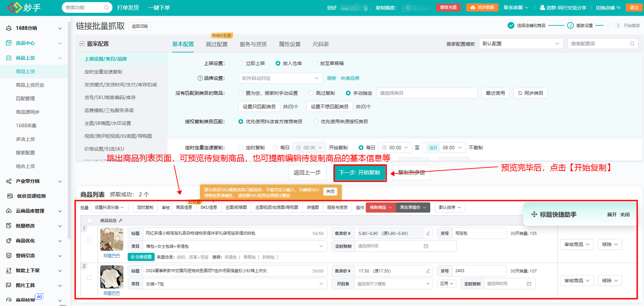644x306 pixels.
Task: Switch to the 跳过配置 tab
Action: tap(217, 44)
